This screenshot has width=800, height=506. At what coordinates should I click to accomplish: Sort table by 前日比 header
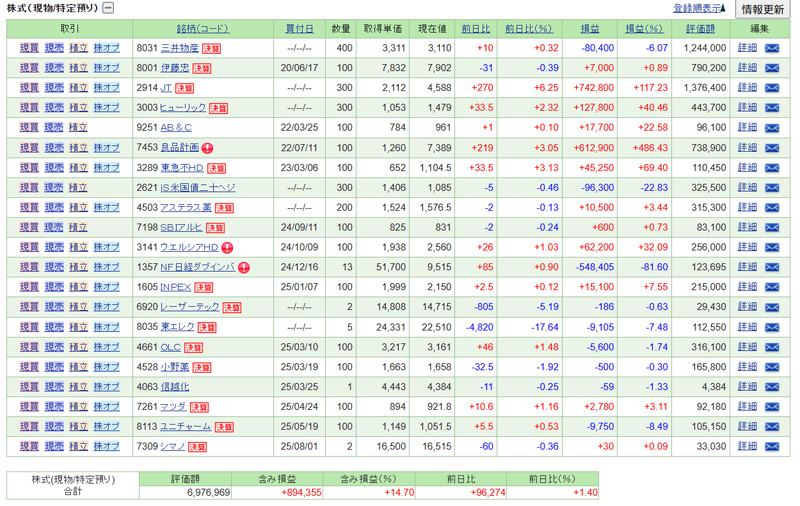tap(476, 29)
